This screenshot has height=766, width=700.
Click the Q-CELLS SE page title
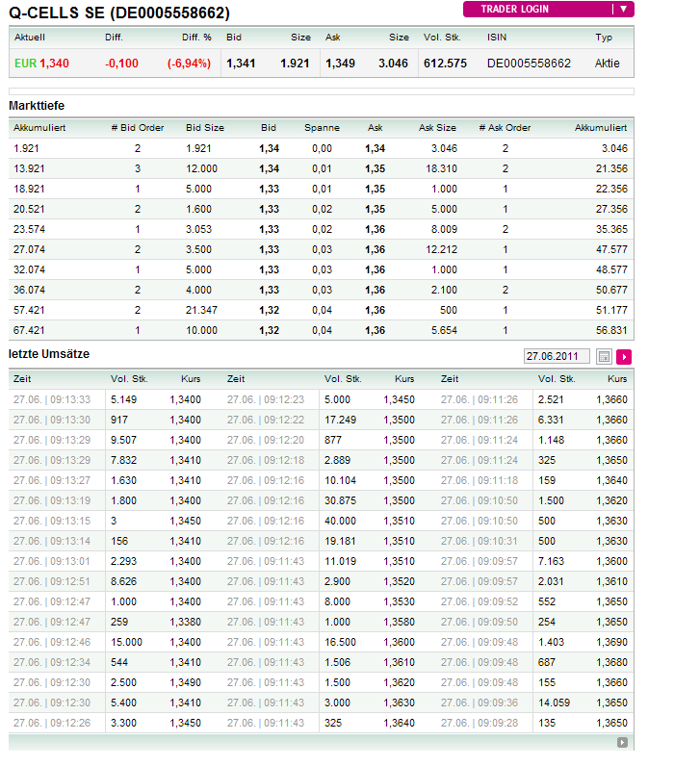119,13
